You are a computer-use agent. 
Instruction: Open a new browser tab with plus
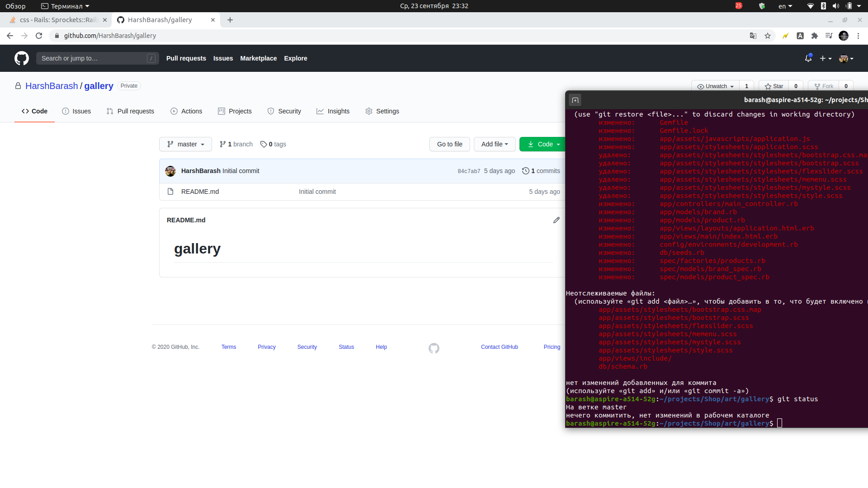coord(230,20)
